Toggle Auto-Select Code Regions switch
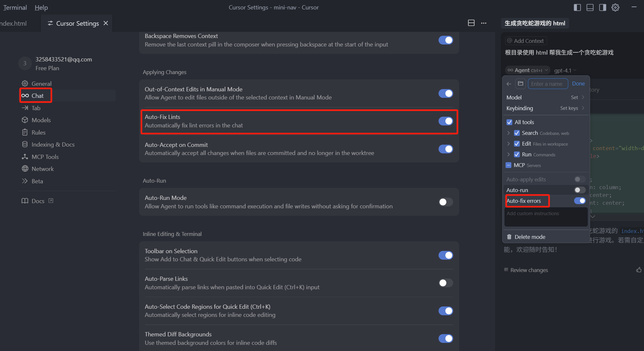The height and width of the screenshot is (351, 644). [x=446, y=311]
